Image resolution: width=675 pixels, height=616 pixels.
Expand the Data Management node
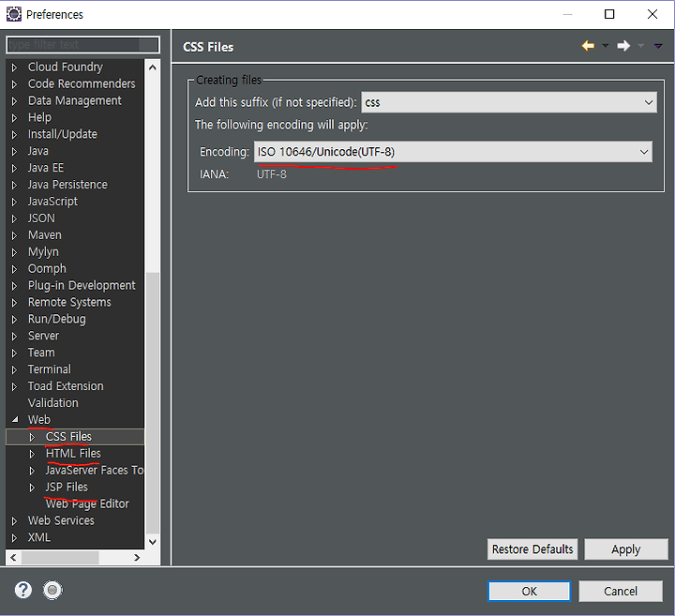14,101
